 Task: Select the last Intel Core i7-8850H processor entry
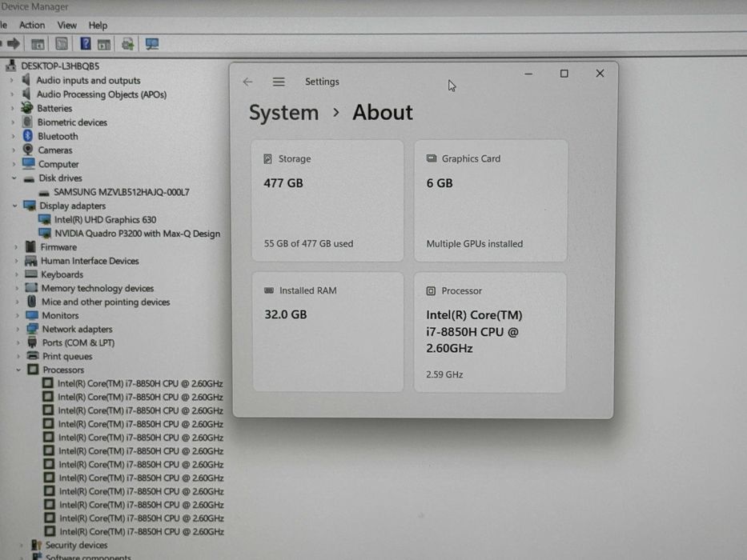(x=142, y=531)
